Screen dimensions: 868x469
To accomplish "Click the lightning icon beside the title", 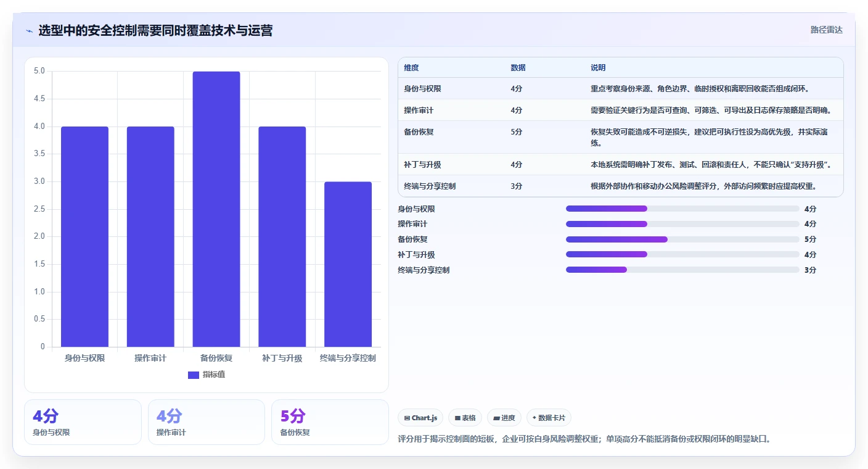I will [30, 31].
